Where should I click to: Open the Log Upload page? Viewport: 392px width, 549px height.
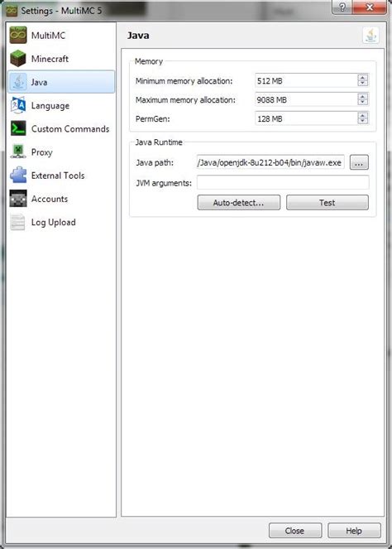pos(61,222)
